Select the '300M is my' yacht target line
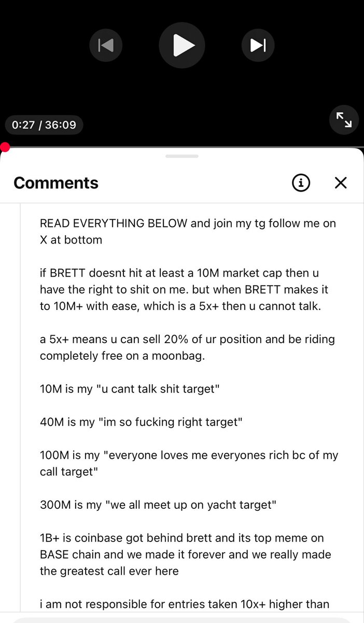 (x=158, y=505)
